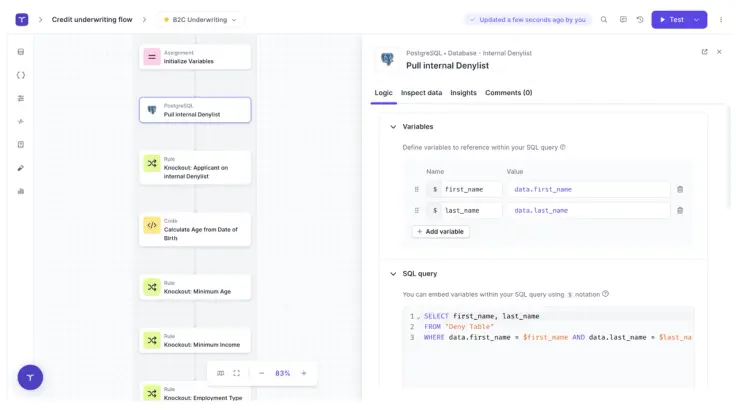
Task: Click drag handle of last_name row
Action: coord(416,210)
